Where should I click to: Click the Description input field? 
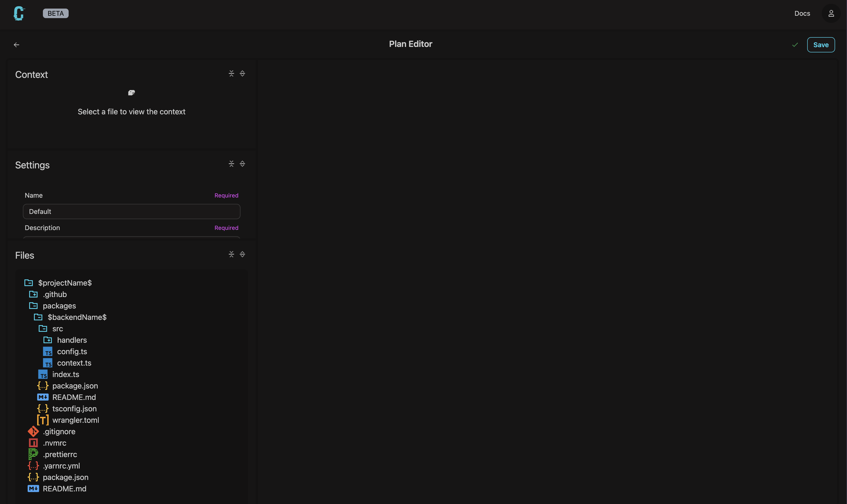tap(132, 238)
